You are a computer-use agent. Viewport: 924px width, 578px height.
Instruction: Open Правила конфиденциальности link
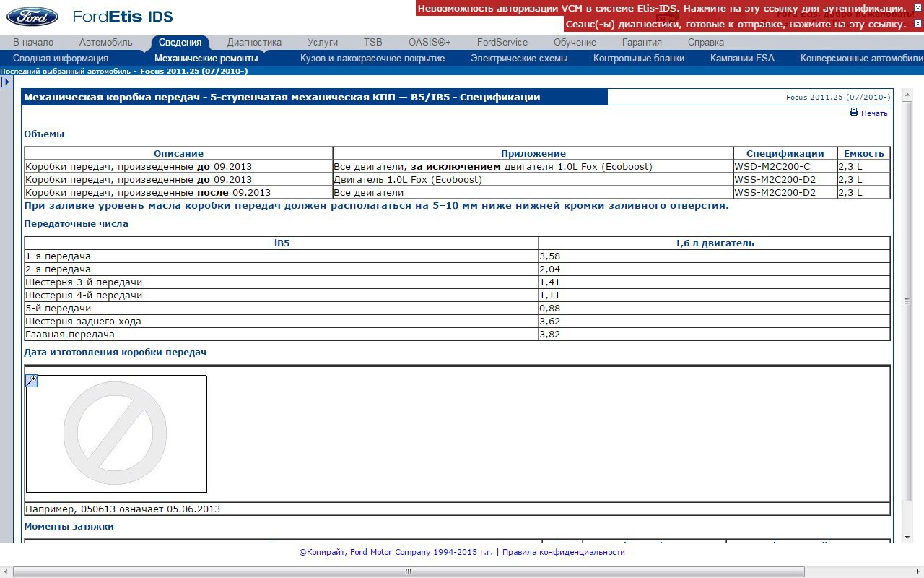563,552
